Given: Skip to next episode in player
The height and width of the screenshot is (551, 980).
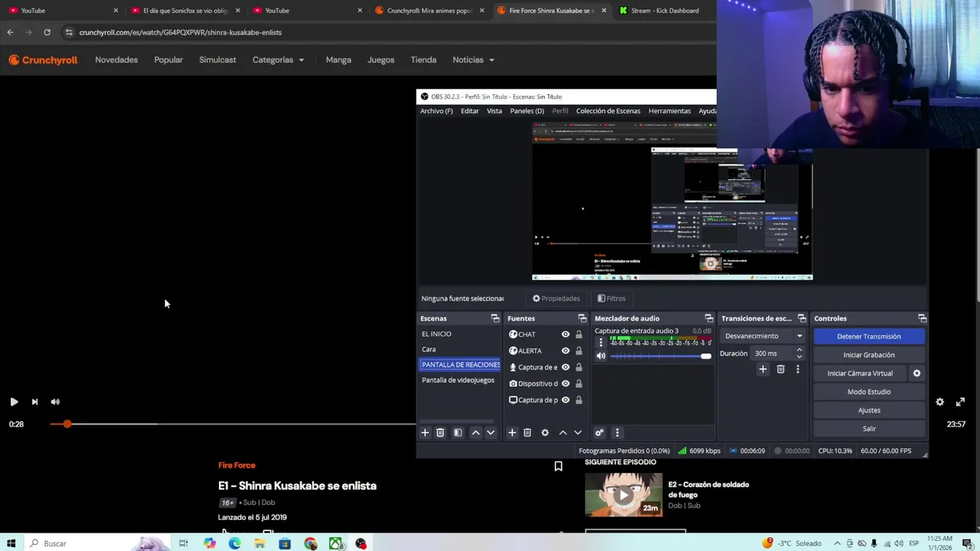Looking at the screenshot, I should coord(34,402).
